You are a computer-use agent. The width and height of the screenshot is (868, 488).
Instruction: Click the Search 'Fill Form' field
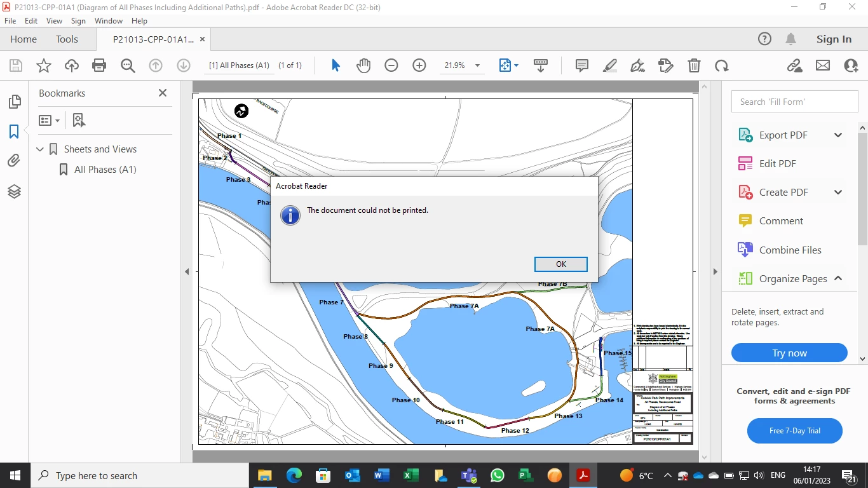794,102
